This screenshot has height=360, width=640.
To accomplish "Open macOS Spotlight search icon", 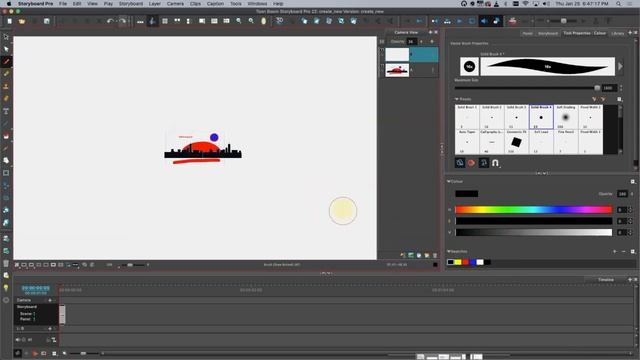I will [619, 4].
